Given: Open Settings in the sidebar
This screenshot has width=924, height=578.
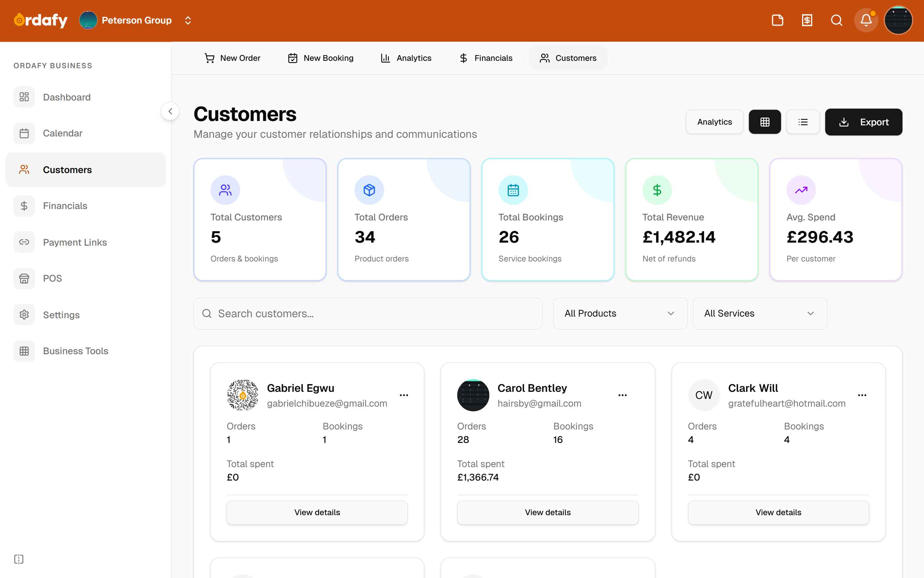Looking at the screenshot, I should coord(86,315).
